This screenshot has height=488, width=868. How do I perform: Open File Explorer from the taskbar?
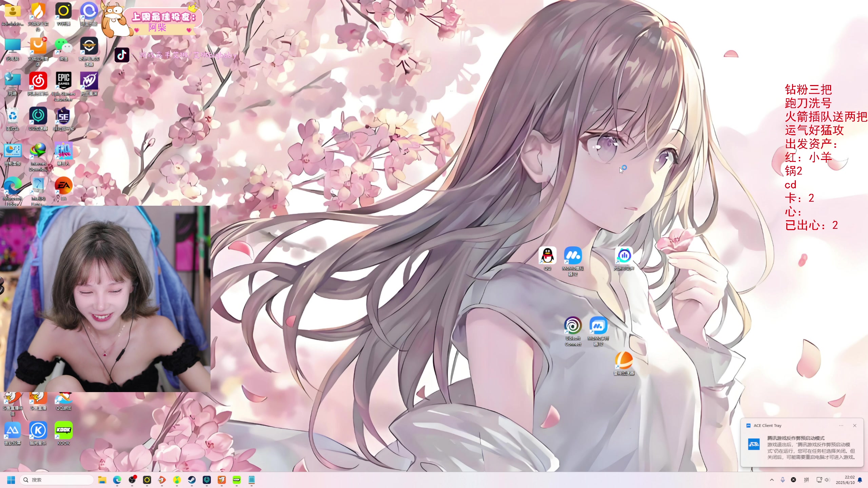(x=102, y=480)
